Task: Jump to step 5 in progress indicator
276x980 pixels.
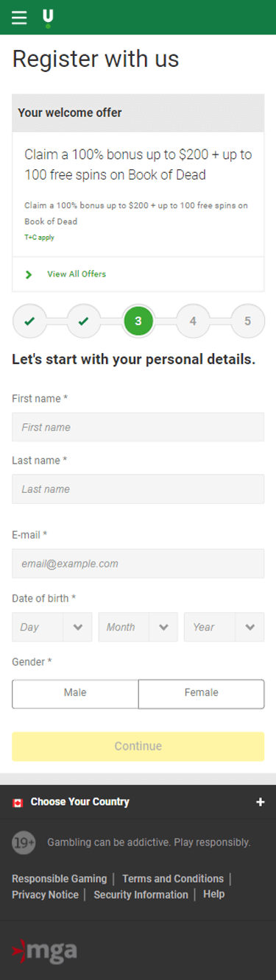Action: tap(247, 321)
